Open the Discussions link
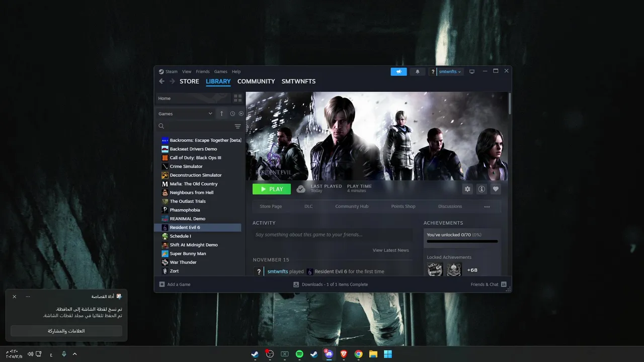The image size is (644, 362). pos(450,207)
